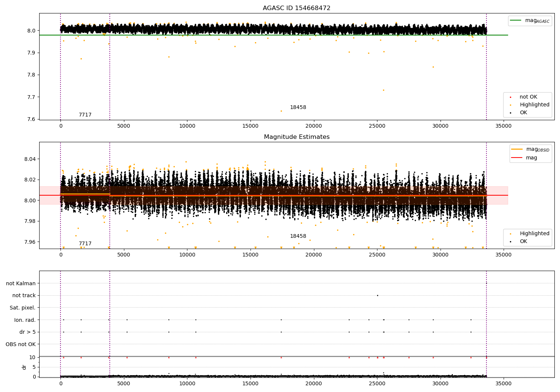Select the 18458 annotation in the top plot

tap(298, 108)
